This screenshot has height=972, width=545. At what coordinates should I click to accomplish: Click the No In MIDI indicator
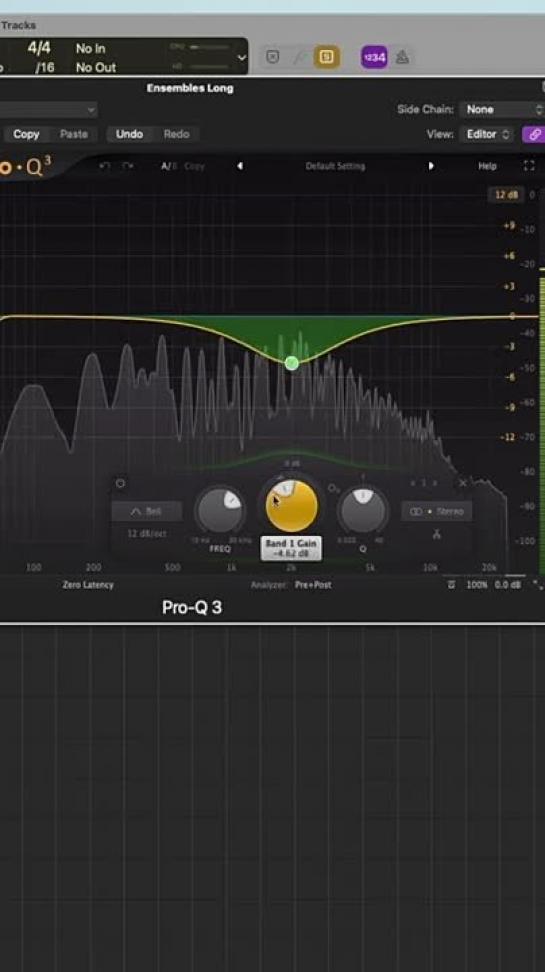(91, 48)
